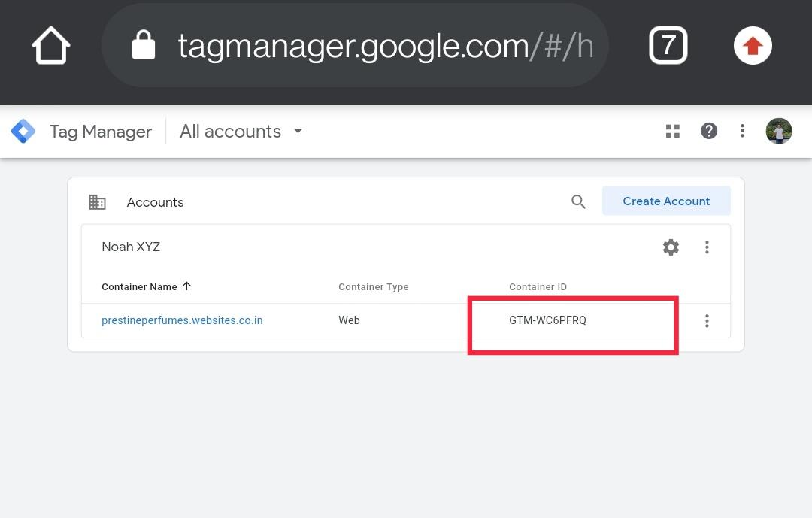This screenshot has height=518, width=812.
Task: Click the Container Type column header
Action: 374,286
